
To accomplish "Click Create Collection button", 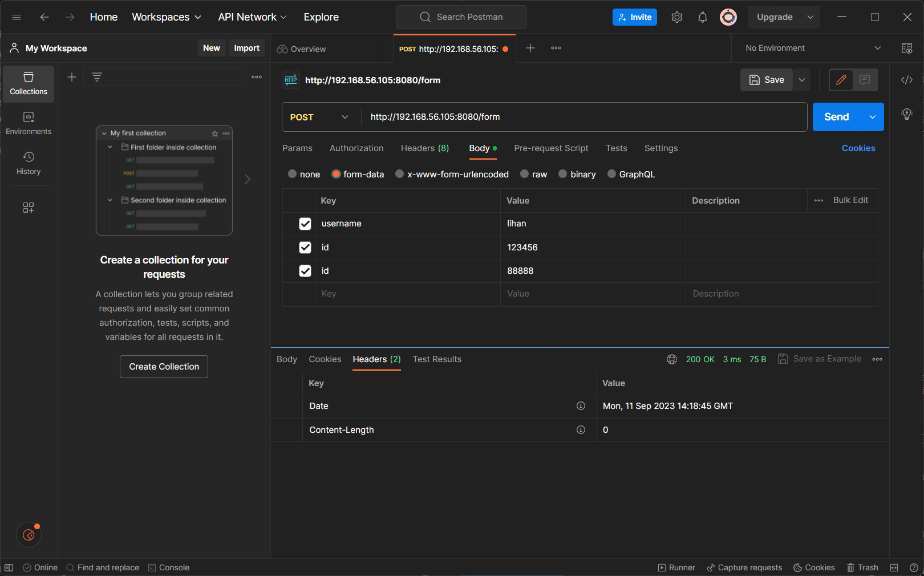I will 164,367.
